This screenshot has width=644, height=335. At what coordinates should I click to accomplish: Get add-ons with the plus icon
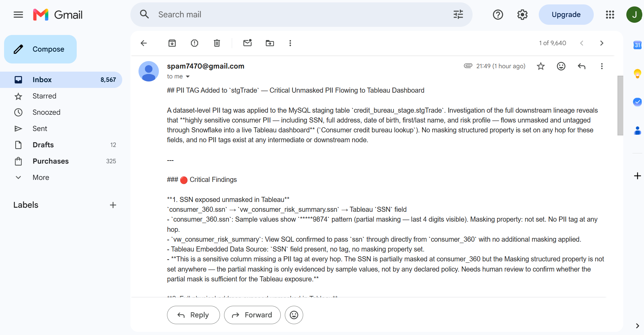click(638, 176)
